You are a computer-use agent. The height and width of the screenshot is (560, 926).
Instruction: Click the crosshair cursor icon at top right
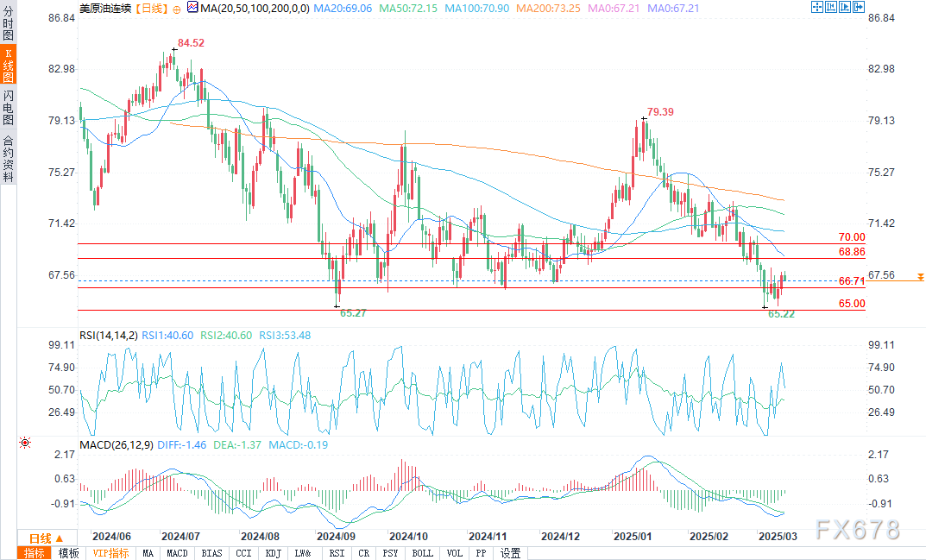[x=816, y=7]
